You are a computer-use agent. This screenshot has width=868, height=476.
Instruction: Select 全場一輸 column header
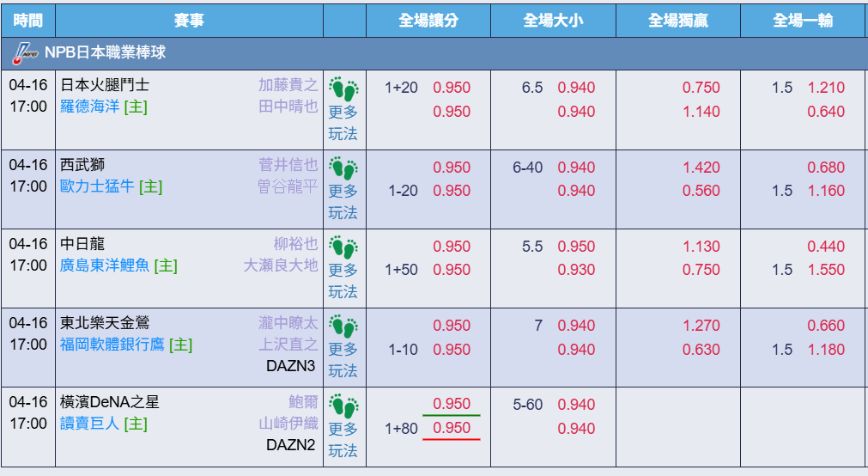pos(804,21)
